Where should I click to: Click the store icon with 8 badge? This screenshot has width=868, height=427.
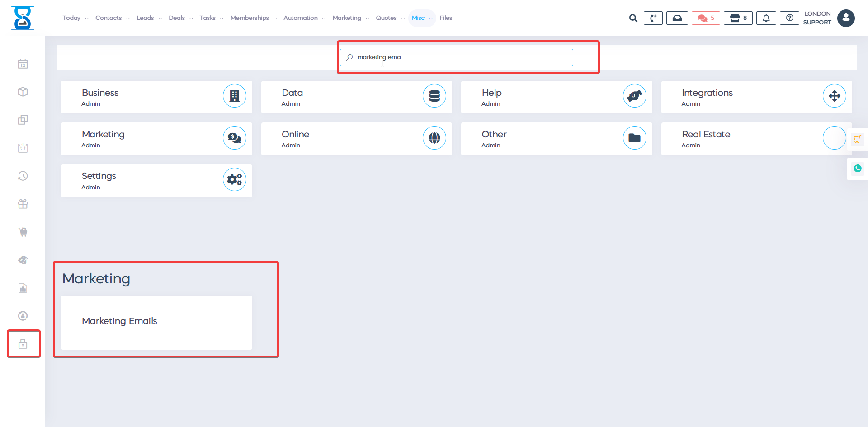pos(738,18)
